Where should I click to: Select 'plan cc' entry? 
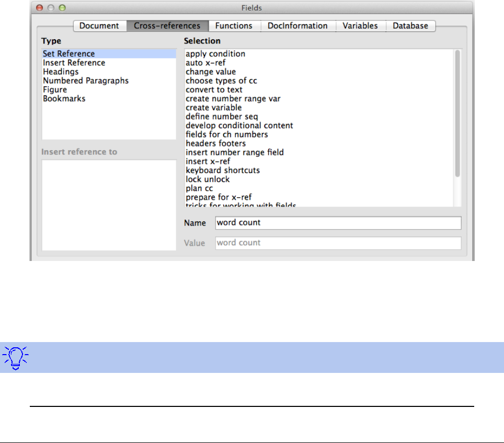(318, 188)
